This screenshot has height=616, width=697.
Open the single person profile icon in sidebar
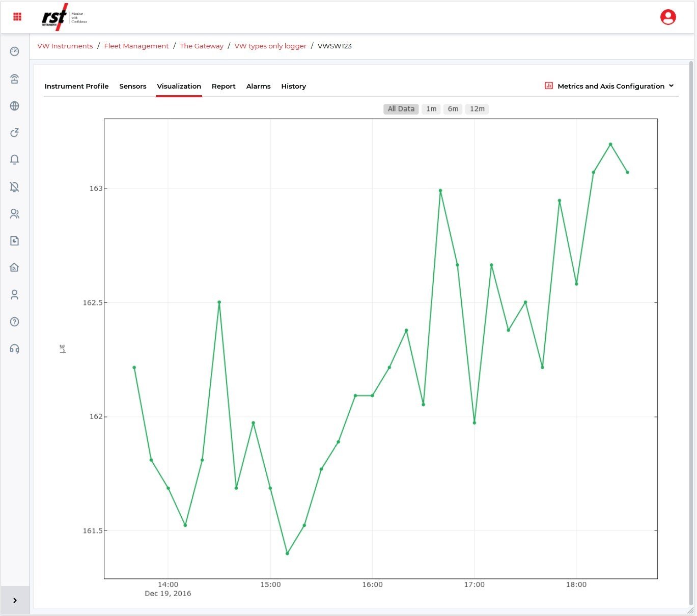point(15,295)
